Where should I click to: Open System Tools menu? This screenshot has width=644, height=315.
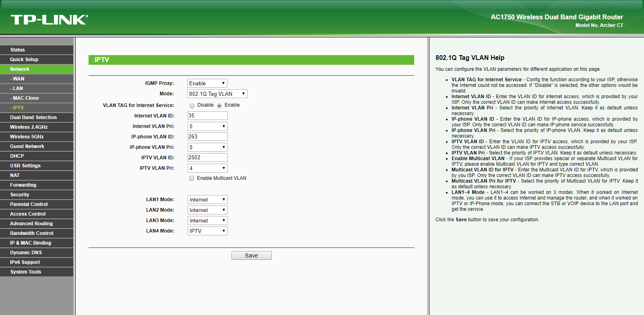pyautogui.click(x=37, y=272)
